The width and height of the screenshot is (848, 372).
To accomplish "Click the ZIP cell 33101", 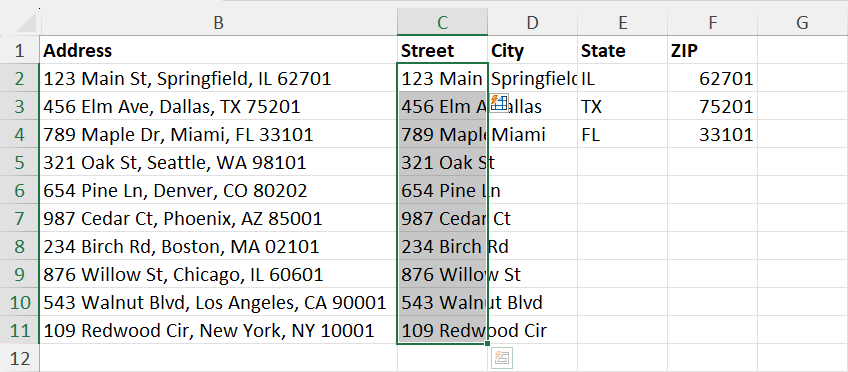I will (x=712, y=134).
